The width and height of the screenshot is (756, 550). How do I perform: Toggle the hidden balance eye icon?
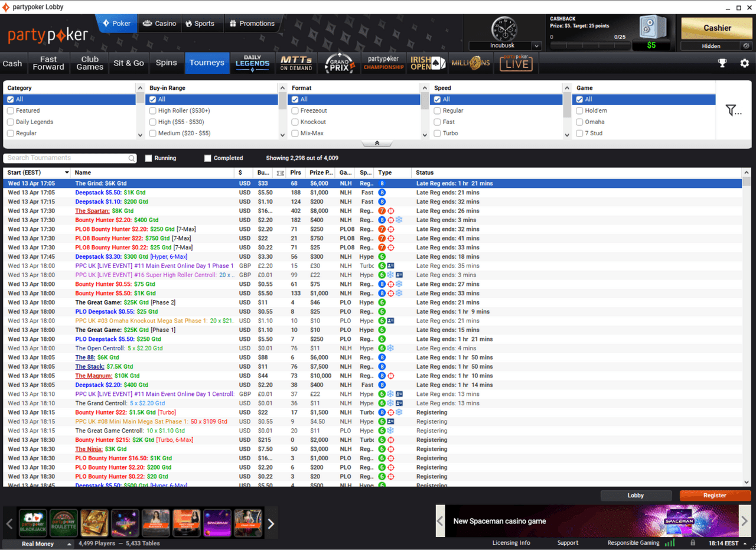click(x=746, y=45)
